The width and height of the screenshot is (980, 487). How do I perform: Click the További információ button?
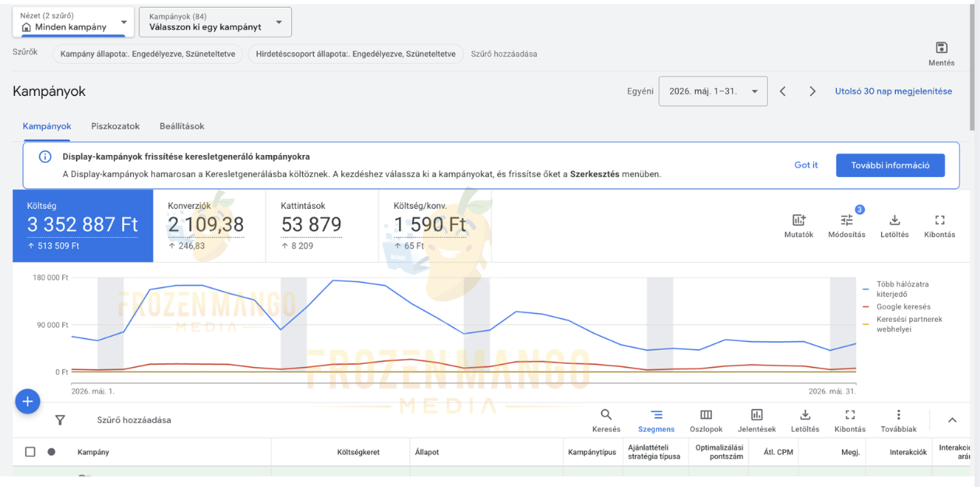point(890,165)
